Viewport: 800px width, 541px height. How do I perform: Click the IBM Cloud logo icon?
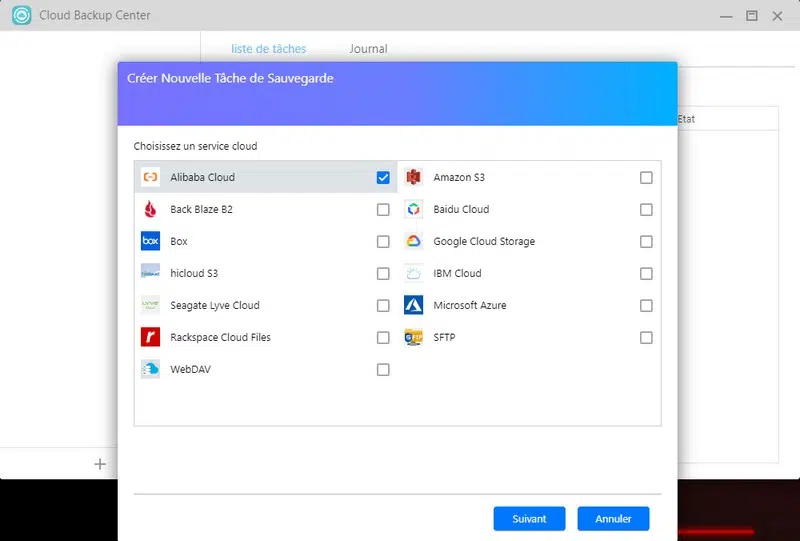click(413, 273)
